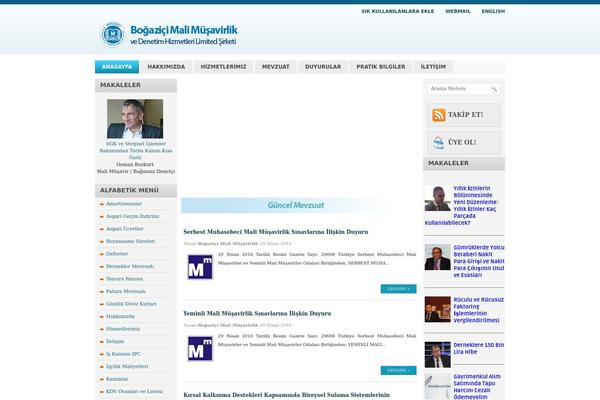Open Hizmetlerimiz in the alphabetic menu
The image size is (600, 400).
tap(123, 329)
